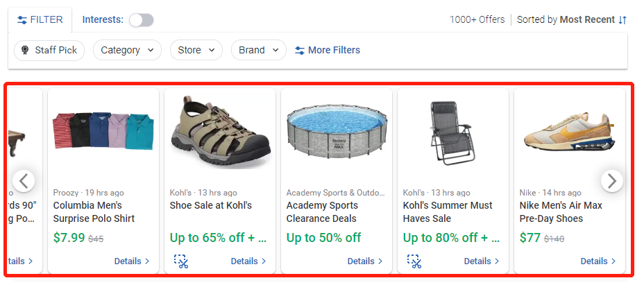Open Details for Columbia Men's Polo Shirt
This screenshot has width=644, height=285.
click(x=132, y=261)
